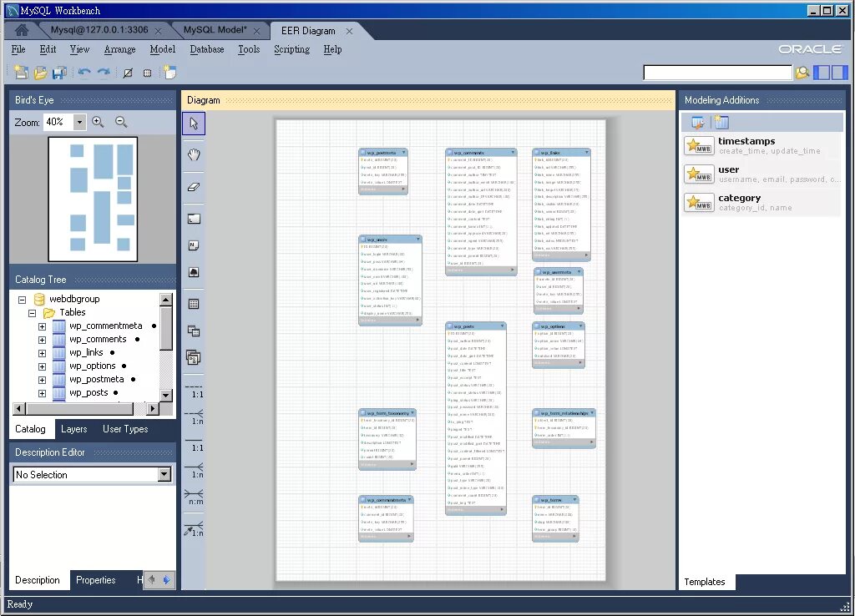Image resolution: width=855 pixels, height=616 pixels.
Task: Open the Database menu
Action: pos(207,49)
